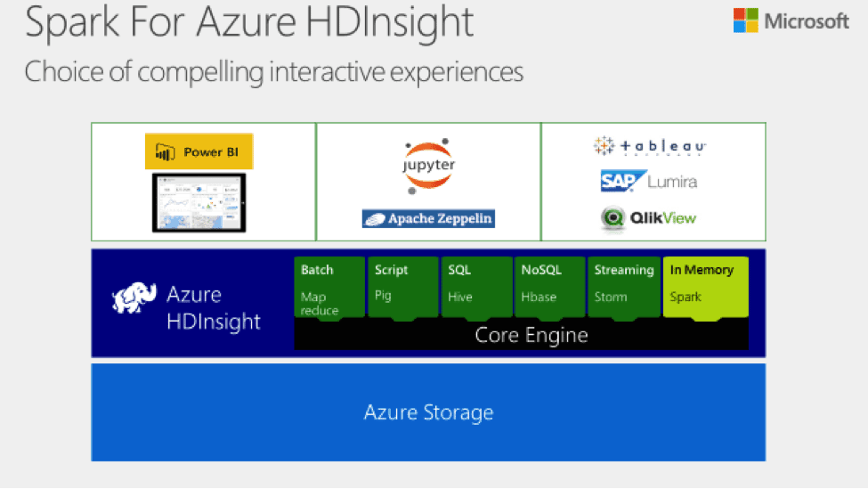Choose the SQL Hive tile
Viewport: 868px width, 489px height.
tap(476, 288)
